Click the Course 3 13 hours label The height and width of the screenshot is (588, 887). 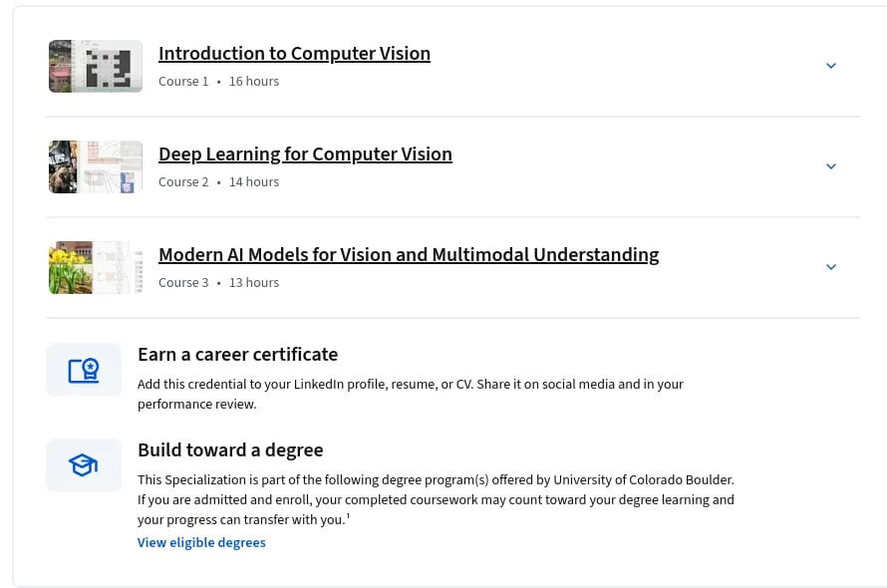pos(218,283)
